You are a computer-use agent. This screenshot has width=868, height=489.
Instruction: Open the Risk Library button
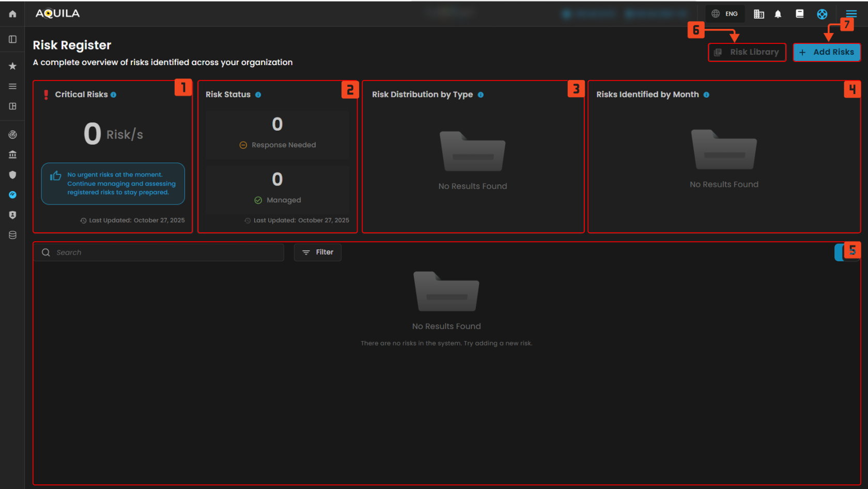click(747, 52)
